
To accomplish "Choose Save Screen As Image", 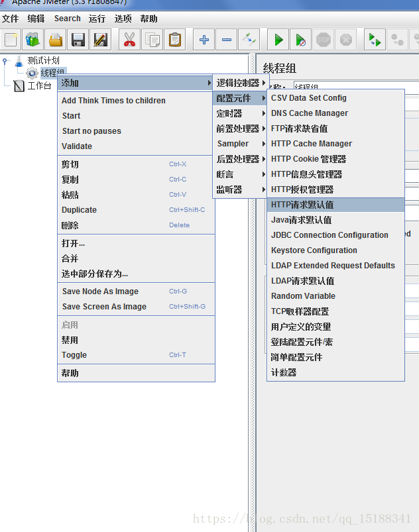I will (136, 307).
